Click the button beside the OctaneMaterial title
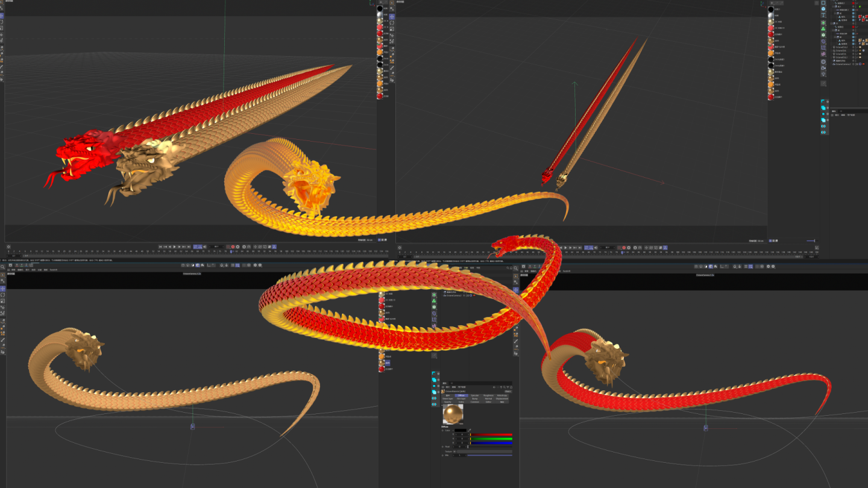Screen dimensions: 868x488 tap(508, 392)
